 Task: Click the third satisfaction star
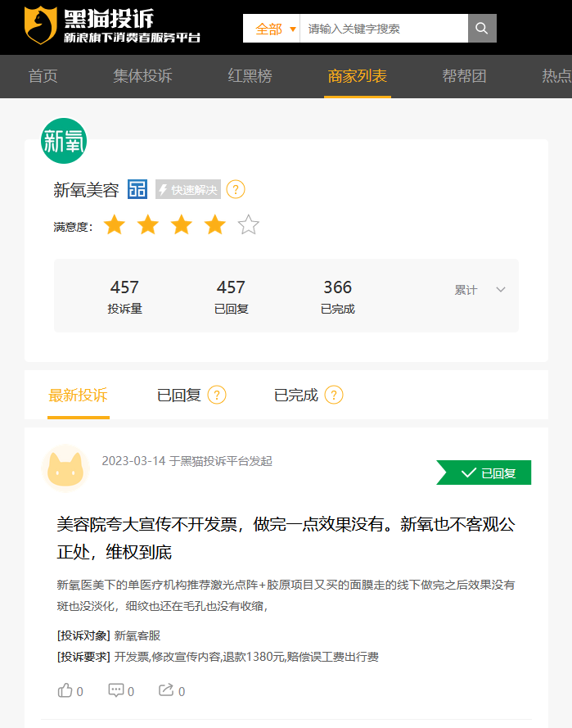[182, 225]
